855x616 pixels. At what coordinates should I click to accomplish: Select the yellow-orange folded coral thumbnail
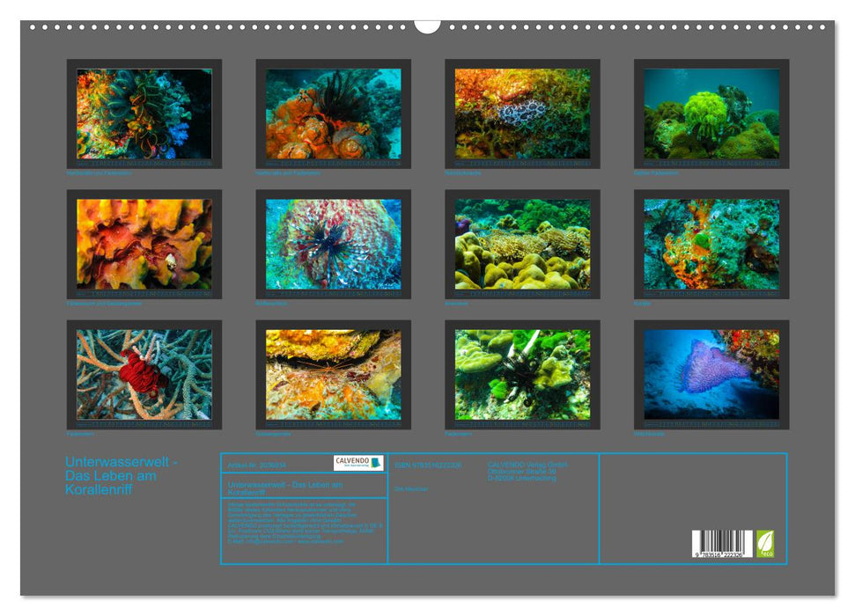144,244
